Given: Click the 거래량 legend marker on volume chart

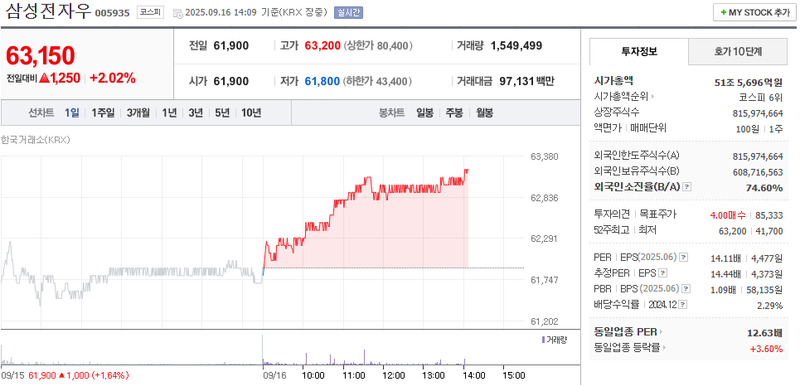Looking at the screenshot, I should [543, 340].
